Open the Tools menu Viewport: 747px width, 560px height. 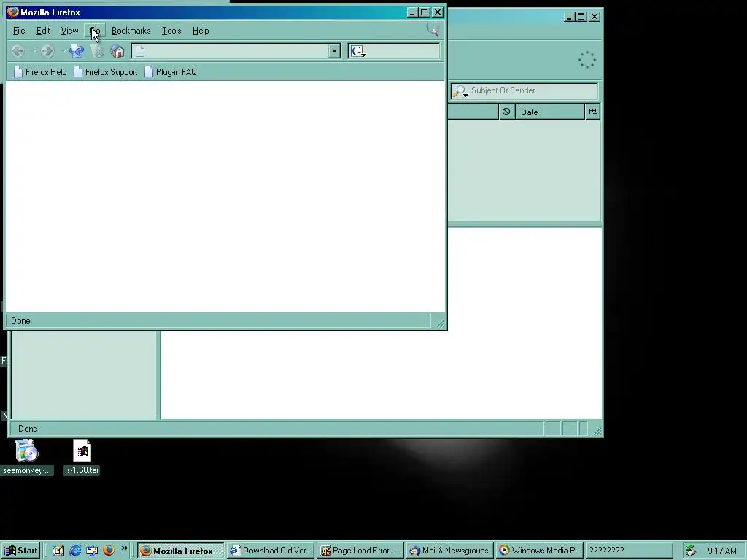click(171, 31)
